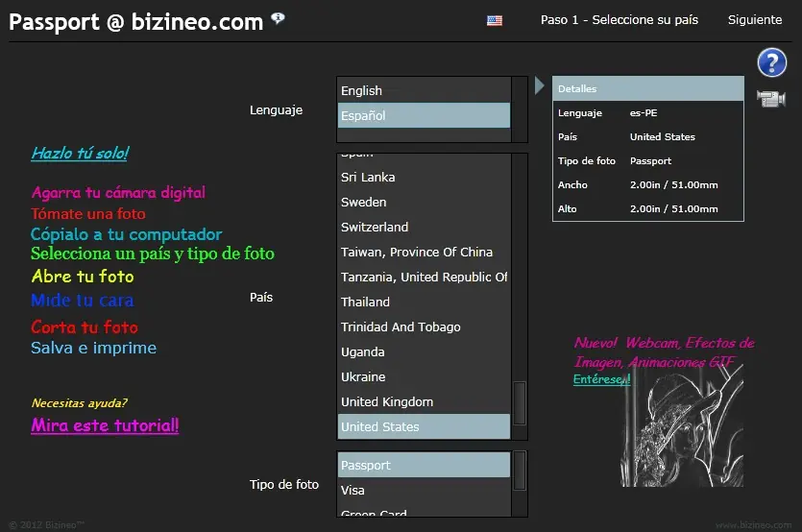Click the info bubble beside the title
The image size is (802, 532).
[278, 18]
